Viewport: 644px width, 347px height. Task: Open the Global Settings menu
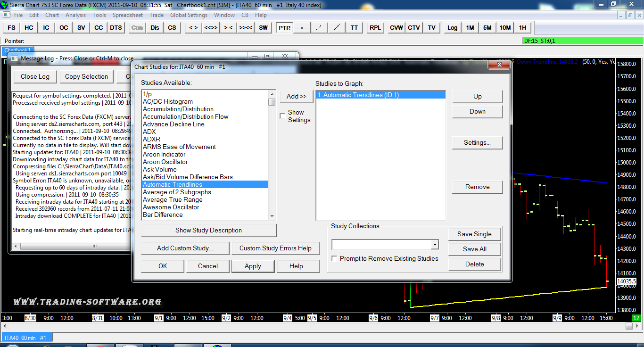189,15
